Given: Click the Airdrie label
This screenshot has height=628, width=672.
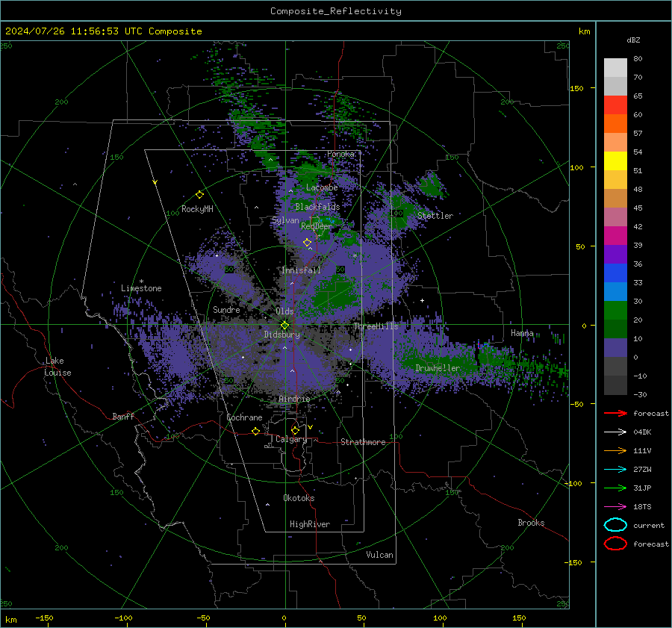Looking at the screenshot, I should [x=294, y=399].
